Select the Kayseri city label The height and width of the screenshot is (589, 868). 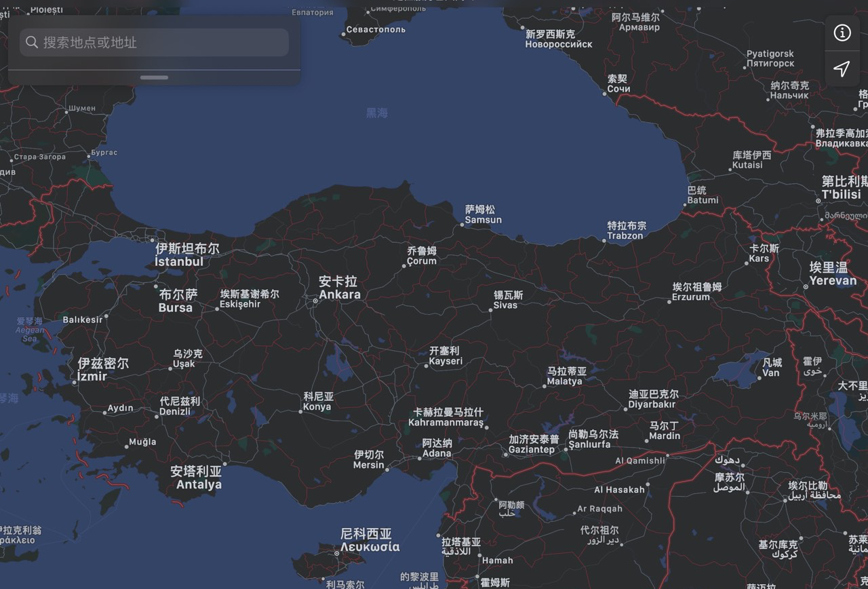click(446, 356)
